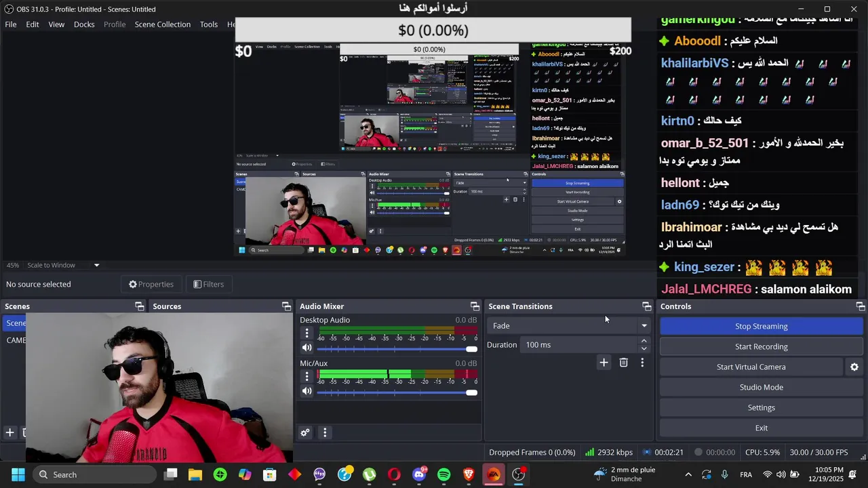Open the Edit menu
Image resolution: width=868 pixels, height=488 pixels.
coord(33,24)
